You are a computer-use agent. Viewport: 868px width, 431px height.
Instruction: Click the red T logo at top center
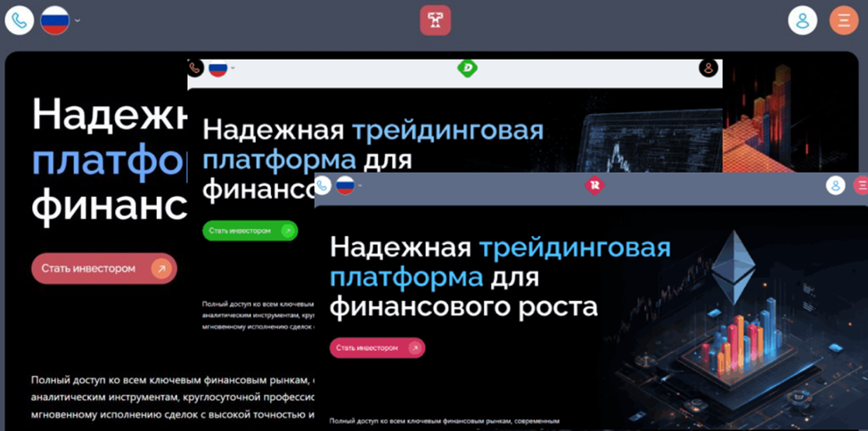point(435,20)
